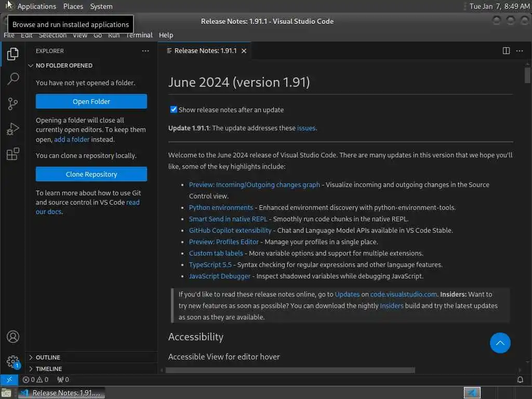Image resolution: width=532 pixels, height=399 pixels.
Task: Open the code.visualstudio.com link
Action: point(403,295)
